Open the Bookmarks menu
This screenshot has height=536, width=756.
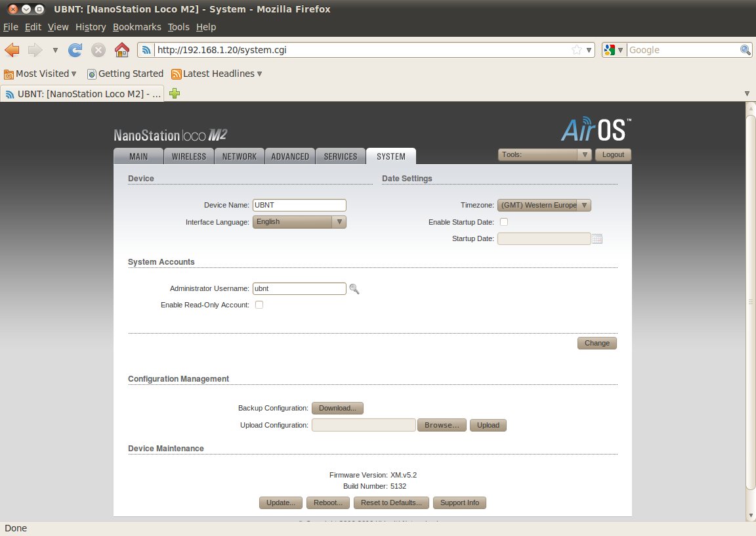[136, 27]
